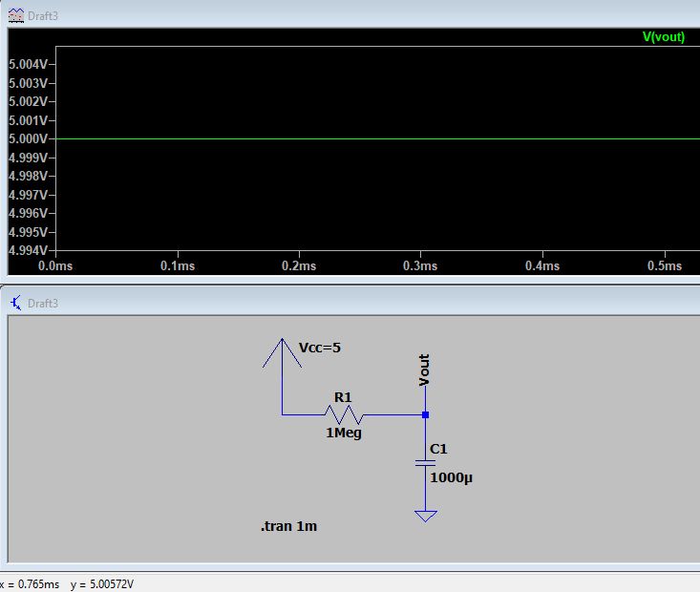Screen dimensions: 700x592
Task: Click the Vout net label
Action: pos(424,370)
